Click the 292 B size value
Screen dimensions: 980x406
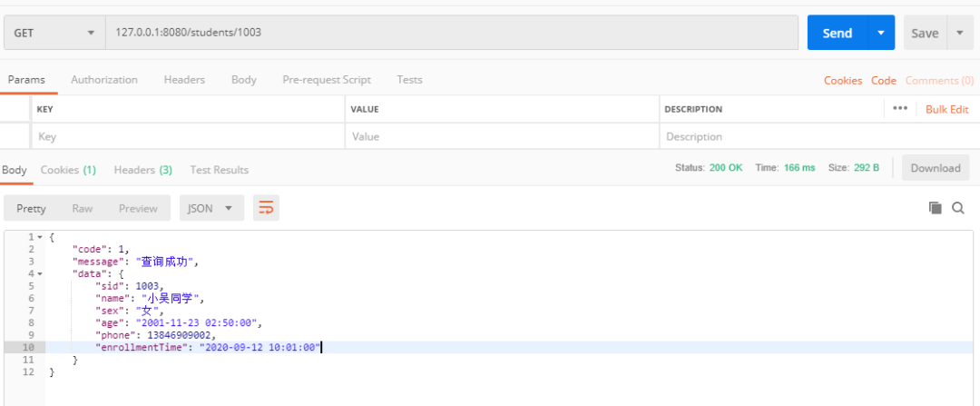tap(867, 168)
